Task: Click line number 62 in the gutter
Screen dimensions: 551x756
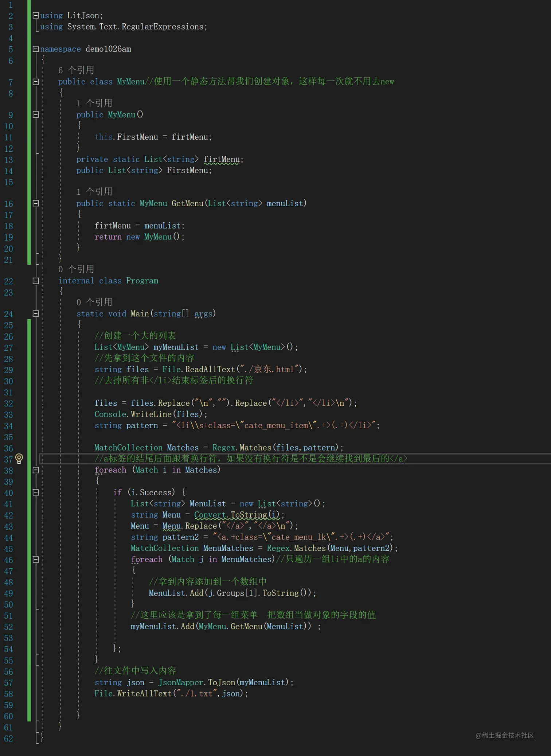Action: coord(8,739)
